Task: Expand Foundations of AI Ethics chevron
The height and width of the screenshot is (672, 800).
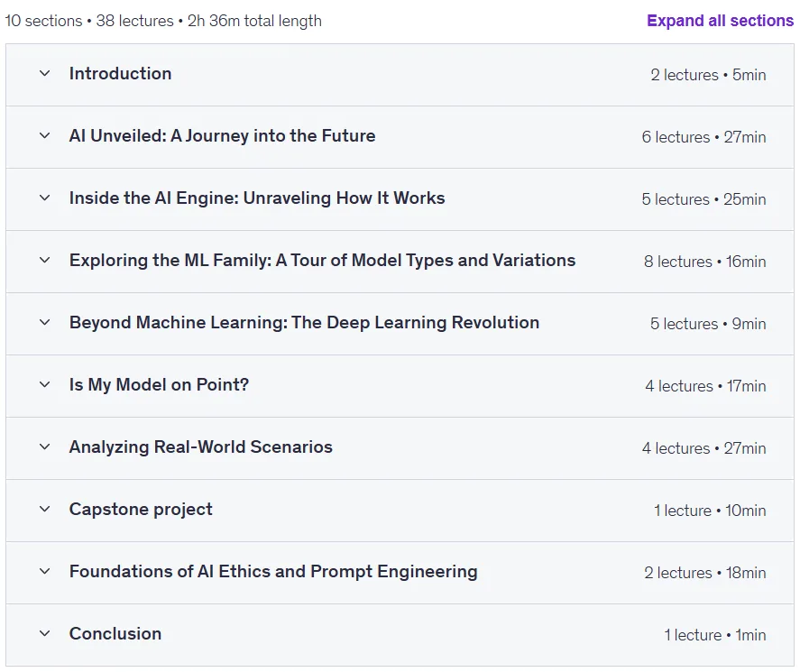Action: (45, 572)
